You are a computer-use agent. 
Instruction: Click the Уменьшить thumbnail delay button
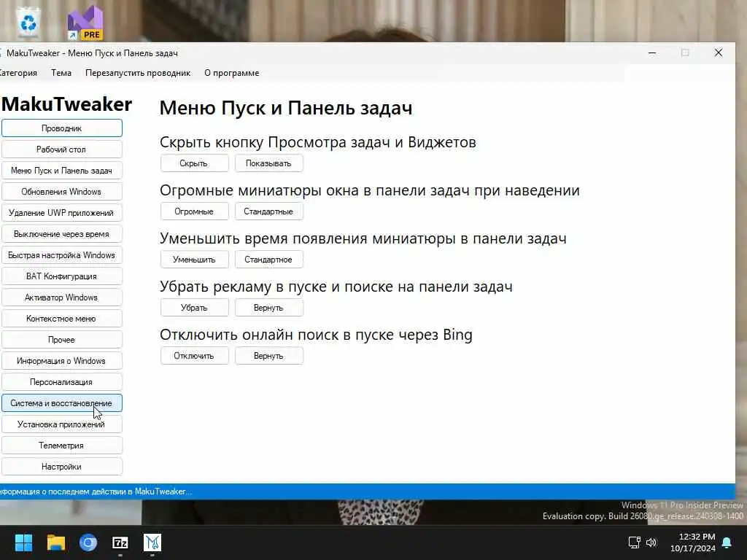pyautogui.click(x=194, y=260)
